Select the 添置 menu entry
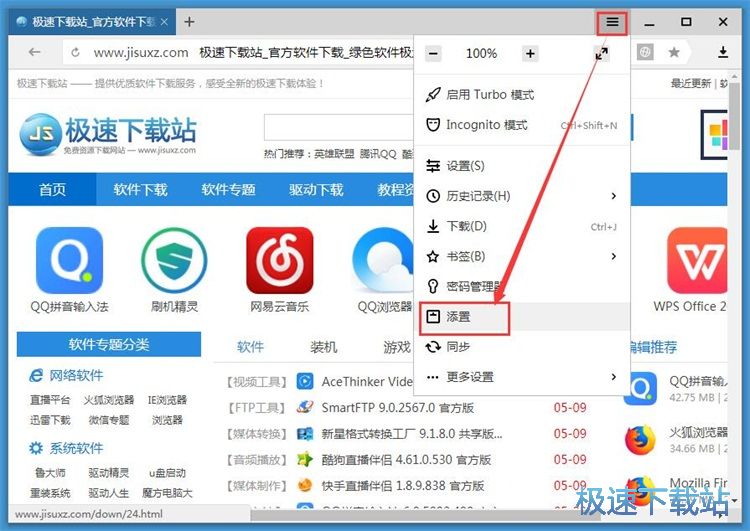Viewport: 750px width, 531px height. (x=522, y=317)
